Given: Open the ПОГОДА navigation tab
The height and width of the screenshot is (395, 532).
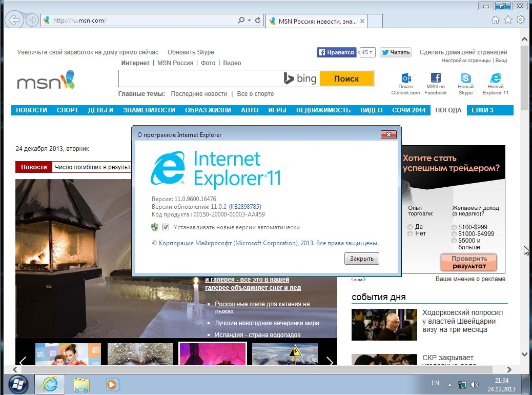Looking at the screenshot, I should click(x=448, y=110).
